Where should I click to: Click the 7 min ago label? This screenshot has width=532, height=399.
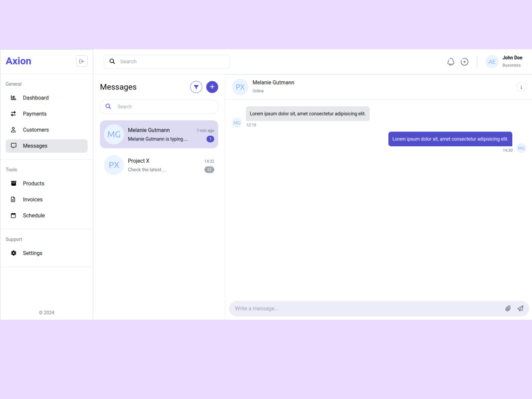(205, 131)
